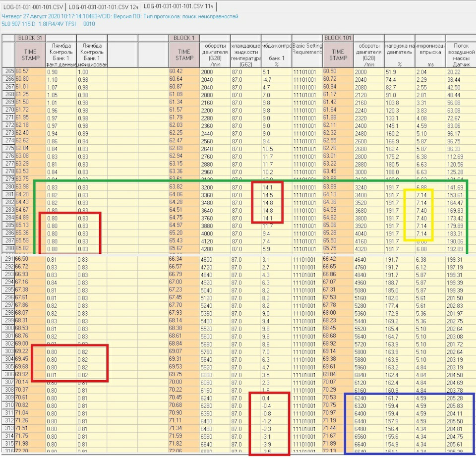Select the air mass cell '197.19'
Viewport: 476px width, 458px height.
[x=461, y=267]
